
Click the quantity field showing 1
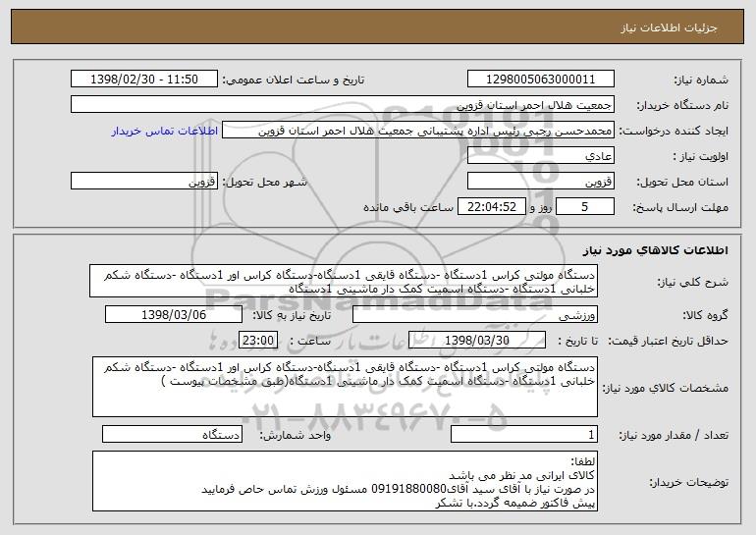(x=524, y=435)
